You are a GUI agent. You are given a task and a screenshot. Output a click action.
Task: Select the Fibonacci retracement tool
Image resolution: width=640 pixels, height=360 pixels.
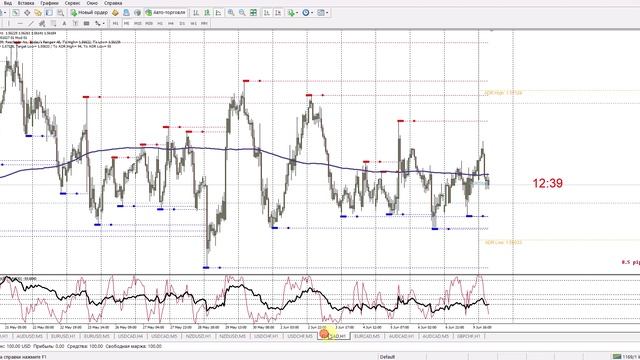pos(53,24)
